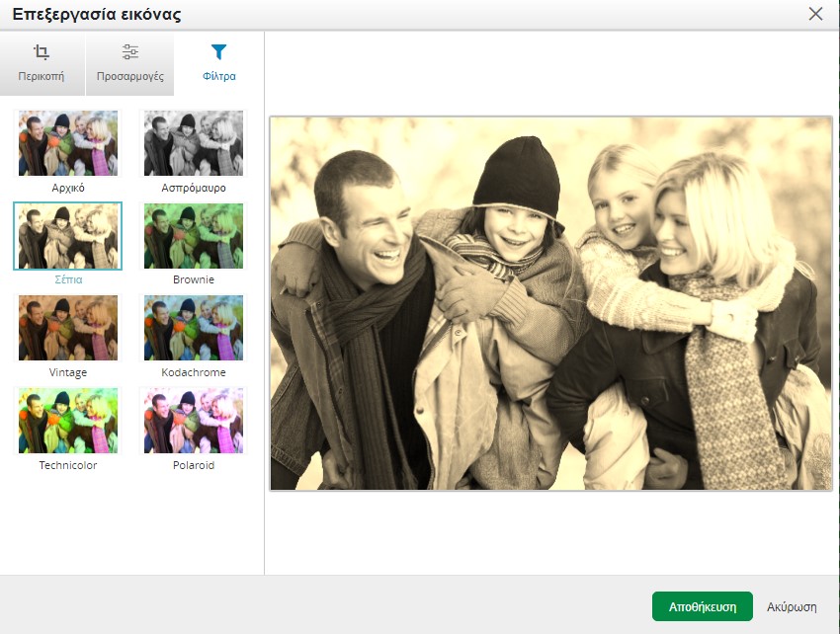Select the Technicolor filter thumbnail

pos(68,422)
